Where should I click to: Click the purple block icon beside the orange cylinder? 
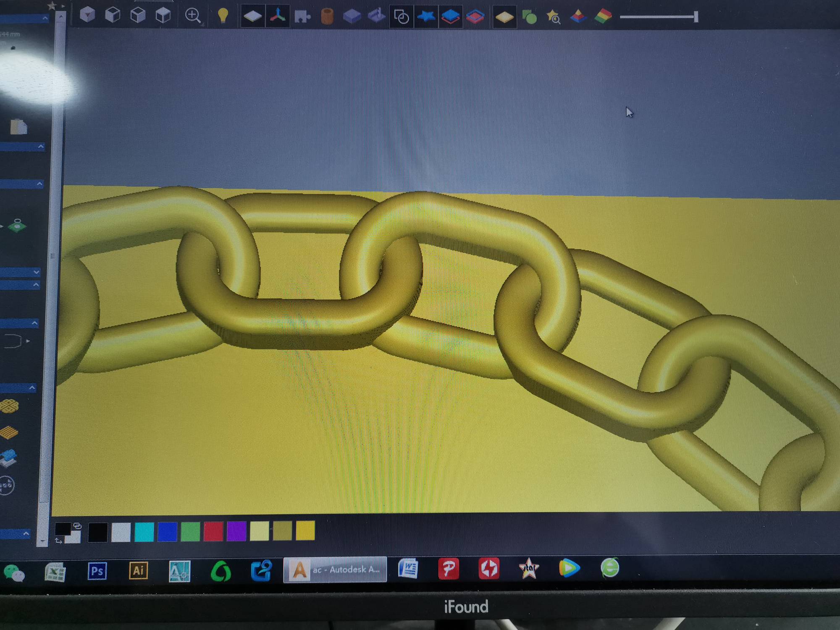[x=352, y=17]
